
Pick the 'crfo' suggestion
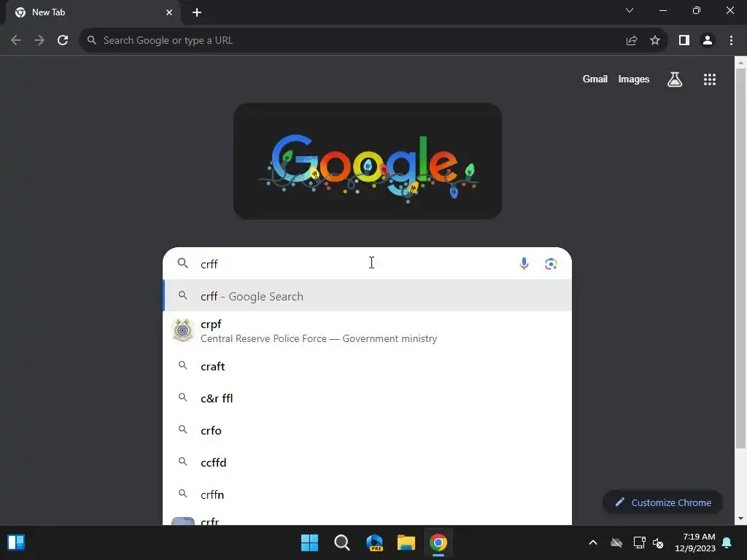(368, 430)
